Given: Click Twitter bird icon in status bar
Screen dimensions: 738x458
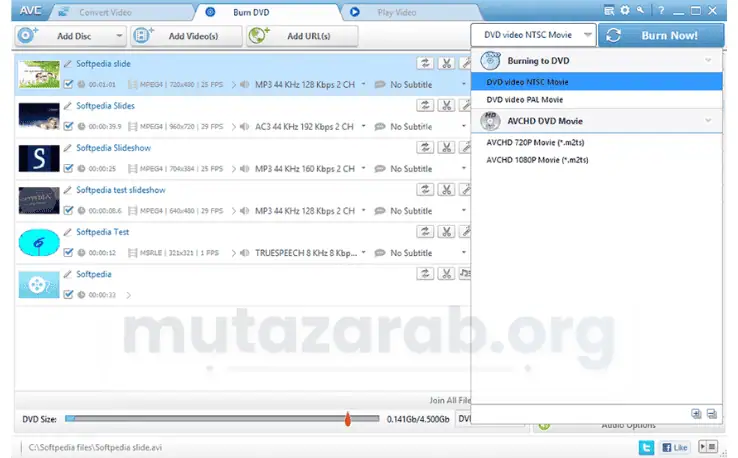Looking at the screenshot, I should pos(646,447).
